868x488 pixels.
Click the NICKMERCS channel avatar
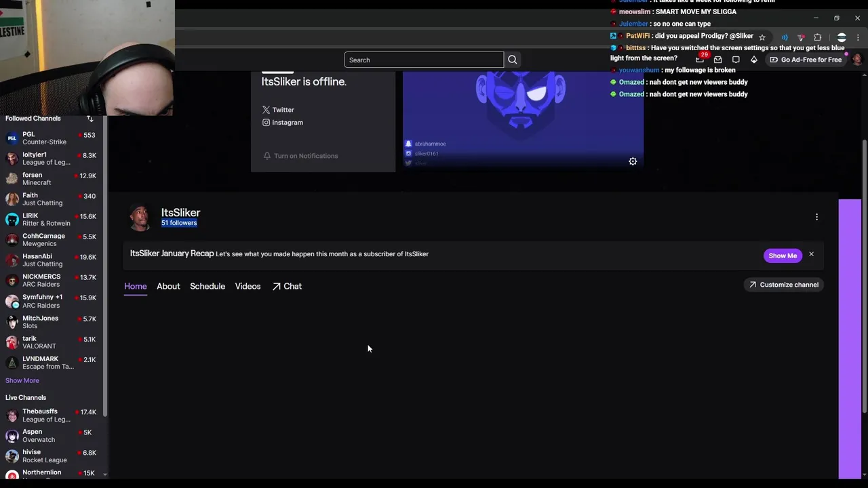(12, 281)
